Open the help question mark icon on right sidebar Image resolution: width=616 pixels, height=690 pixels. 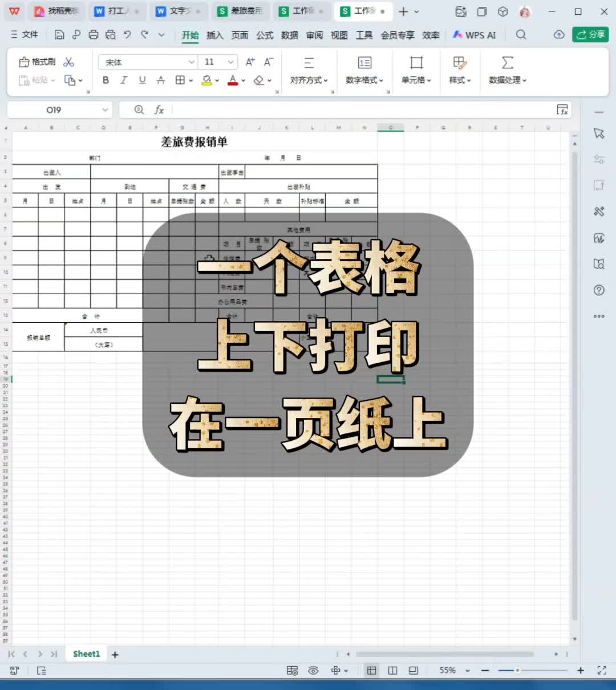pyautogui.click(x=598, y=290)
